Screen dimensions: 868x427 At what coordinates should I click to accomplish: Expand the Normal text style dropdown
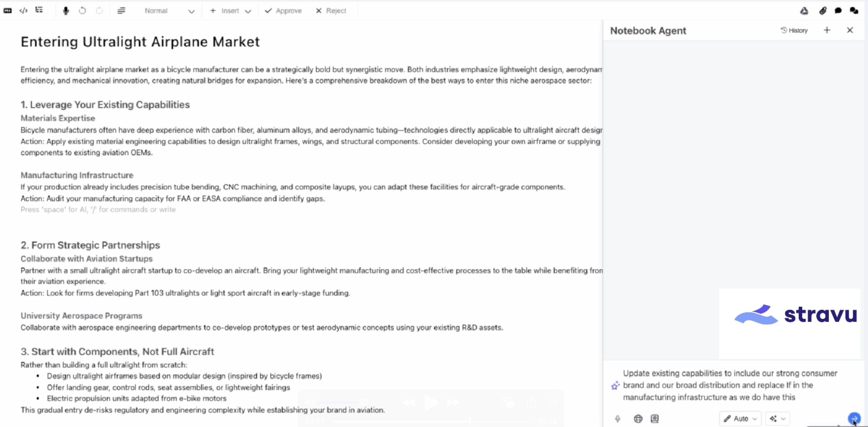(x=169, y=11)
